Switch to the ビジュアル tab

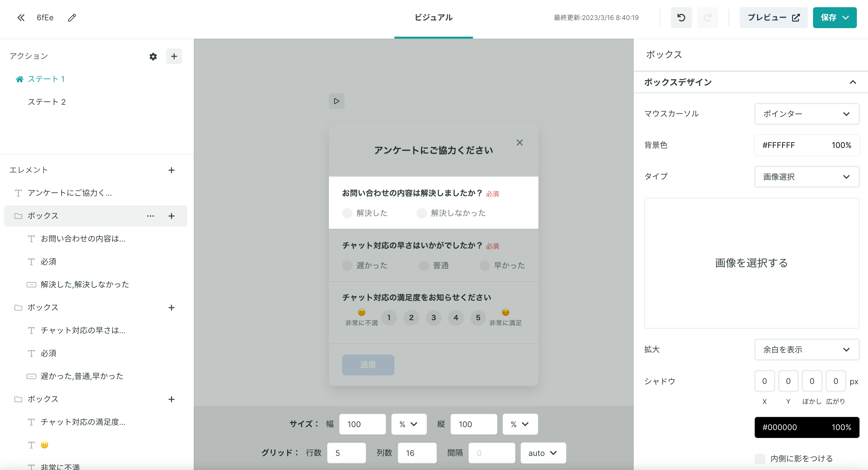(433, 18)
